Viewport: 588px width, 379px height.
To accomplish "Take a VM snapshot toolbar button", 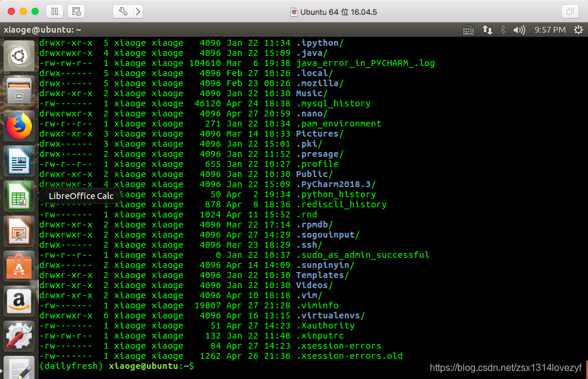I will coord(76,12).
